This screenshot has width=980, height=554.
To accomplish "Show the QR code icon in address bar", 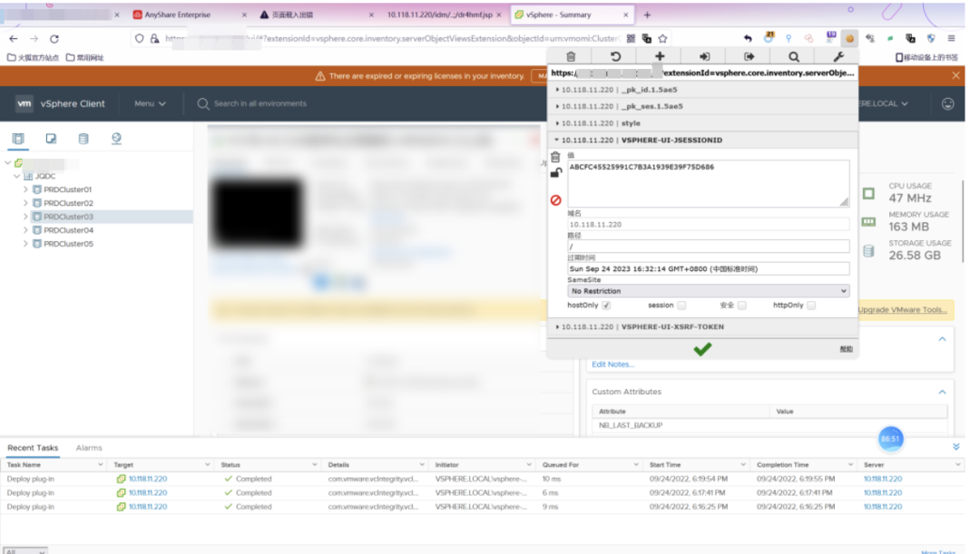I will [631, 38].
